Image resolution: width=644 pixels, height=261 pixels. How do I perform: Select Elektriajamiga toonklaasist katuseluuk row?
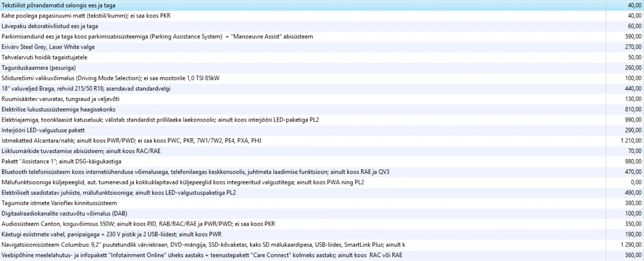coord(160,120)
